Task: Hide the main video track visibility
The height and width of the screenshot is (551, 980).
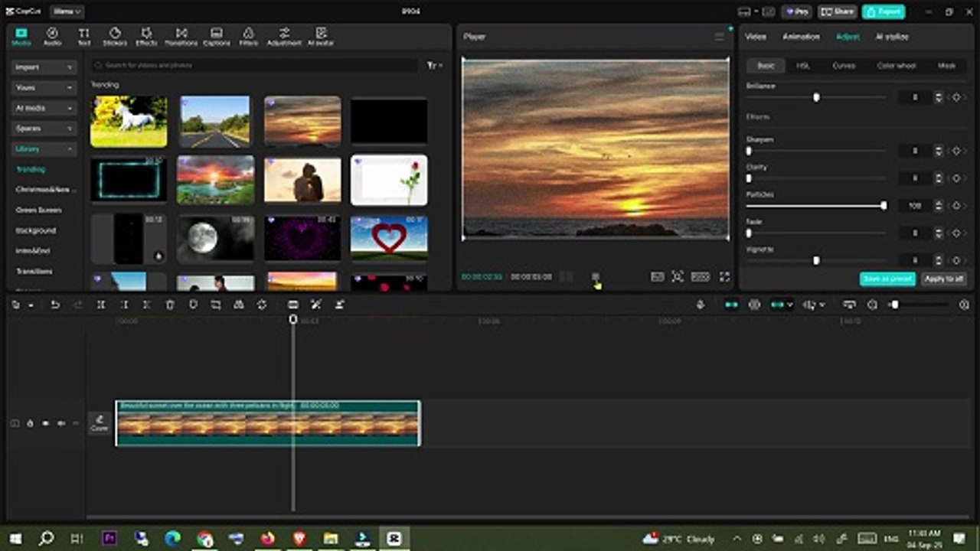Action: [45, 423]
